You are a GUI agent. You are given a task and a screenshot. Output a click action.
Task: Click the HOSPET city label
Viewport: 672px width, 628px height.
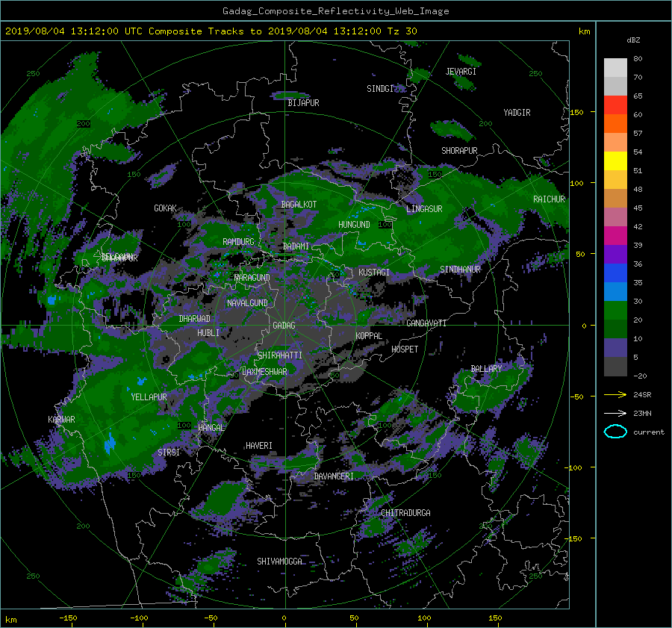pyautogui.click(x=405, y=349)
